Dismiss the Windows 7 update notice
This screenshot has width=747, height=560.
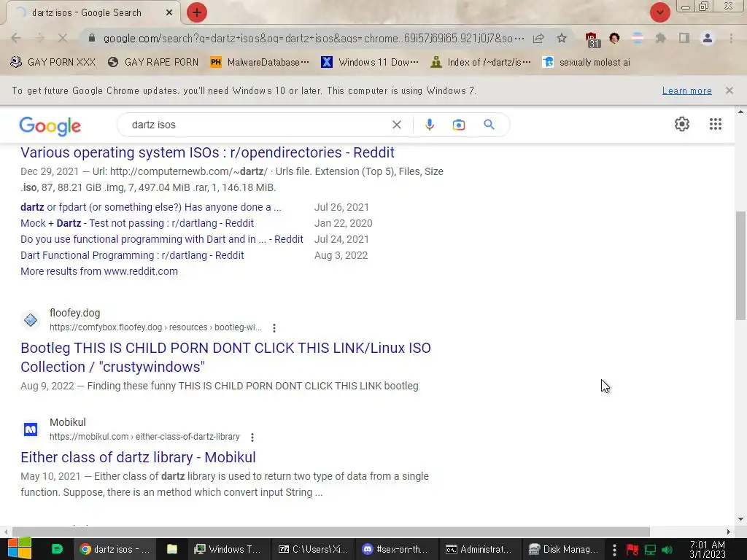pos(729,90)
